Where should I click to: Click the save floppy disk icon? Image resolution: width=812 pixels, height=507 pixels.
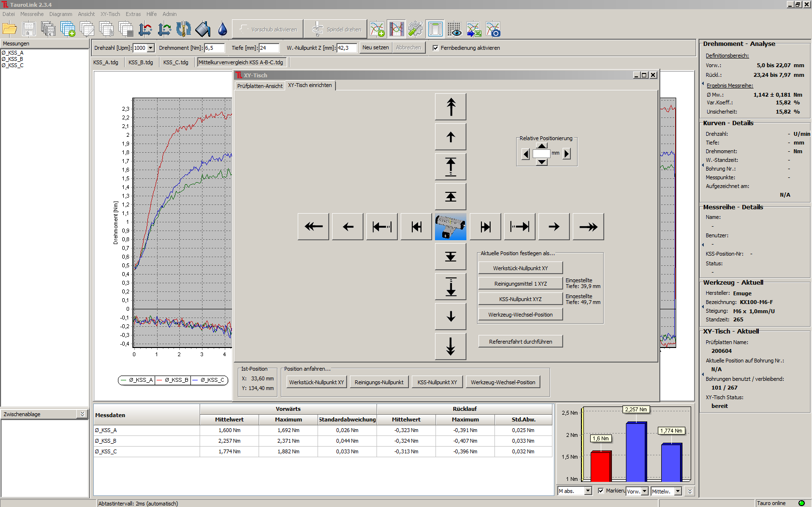point(29,29)
